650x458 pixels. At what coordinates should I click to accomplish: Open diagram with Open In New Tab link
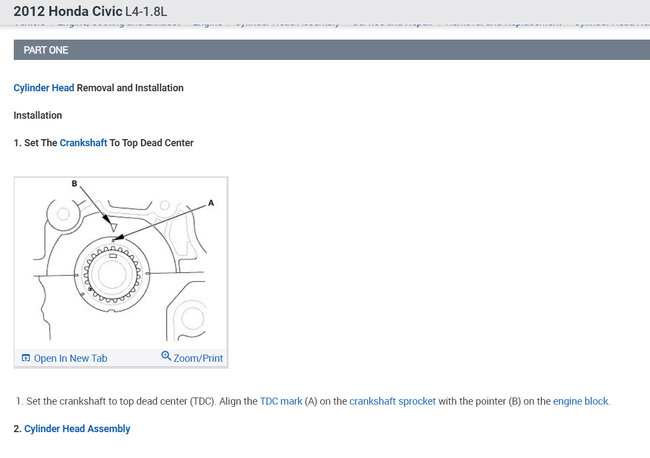tap(70, 358)
